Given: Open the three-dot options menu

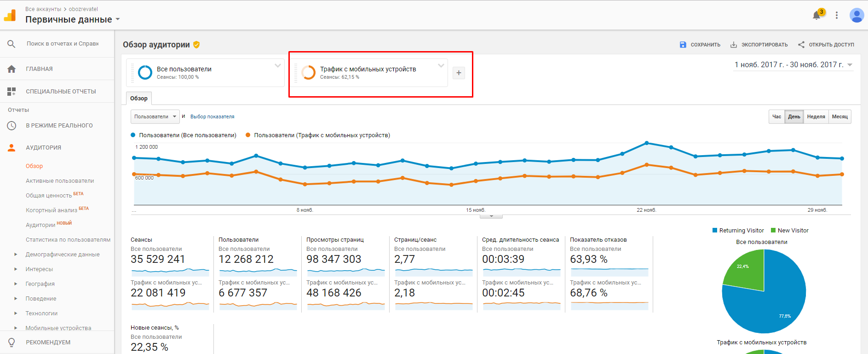Looking at the screenshot, I should [837, 15].
